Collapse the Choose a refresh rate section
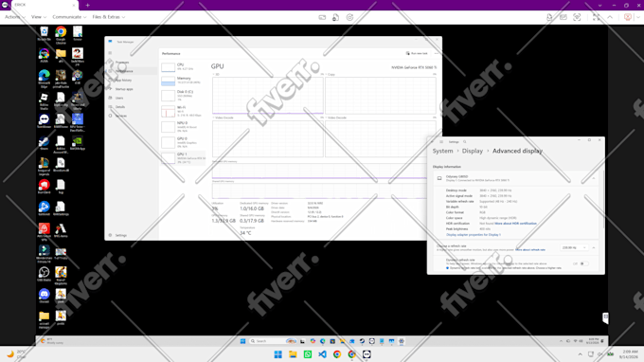Viewport: 644px width, 362px height. pos(594,247)
